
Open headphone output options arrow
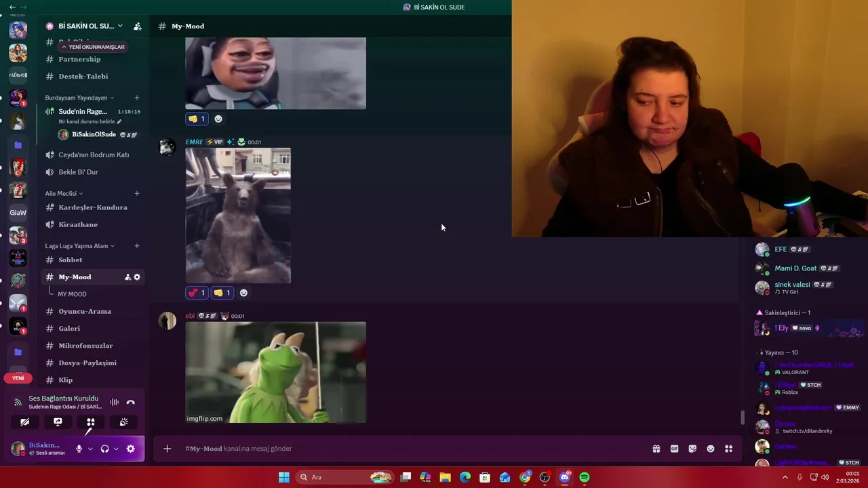coord(116,449)
